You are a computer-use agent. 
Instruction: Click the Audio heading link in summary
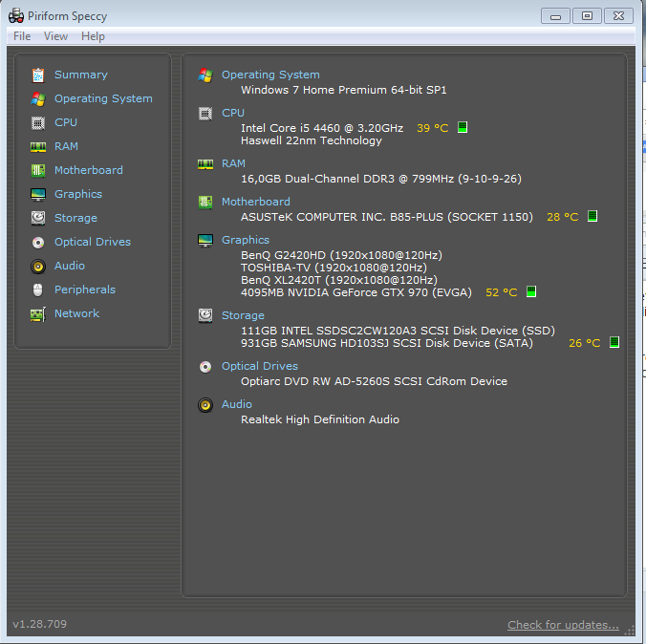point(237,404)
